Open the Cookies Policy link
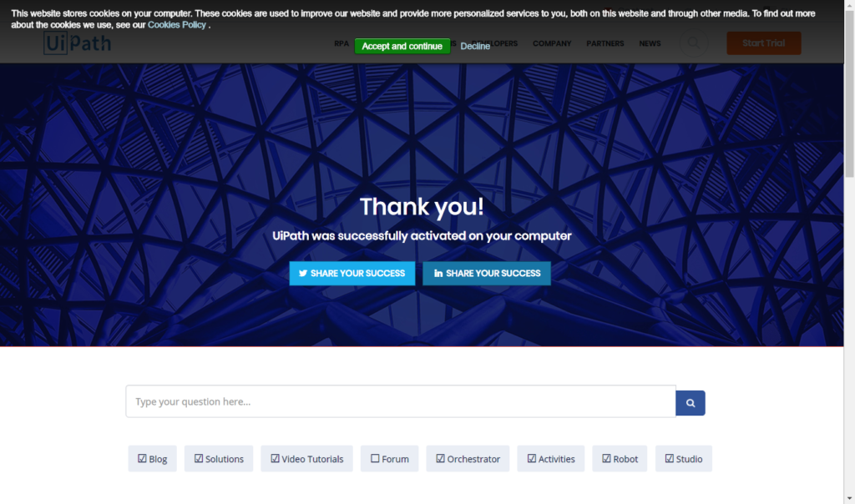Screen dimensions: 855x504 click(x=177, y=24)
